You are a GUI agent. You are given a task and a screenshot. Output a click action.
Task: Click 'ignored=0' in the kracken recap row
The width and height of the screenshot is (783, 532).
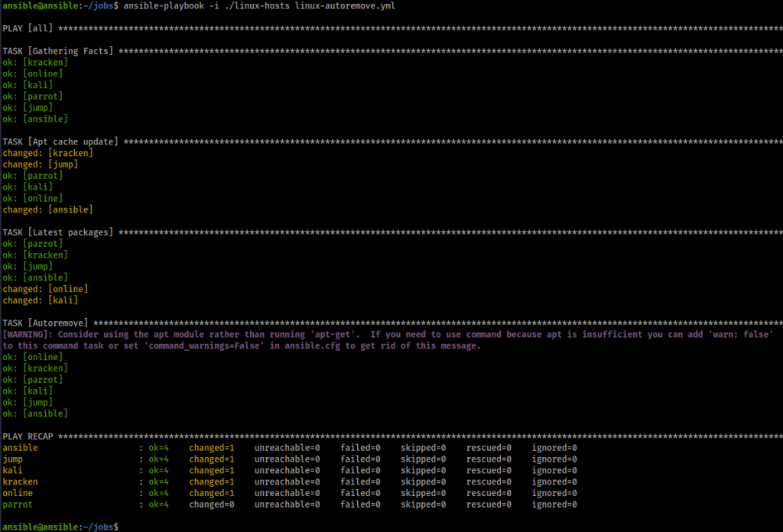pyautogui.click(x=555, y=482)
